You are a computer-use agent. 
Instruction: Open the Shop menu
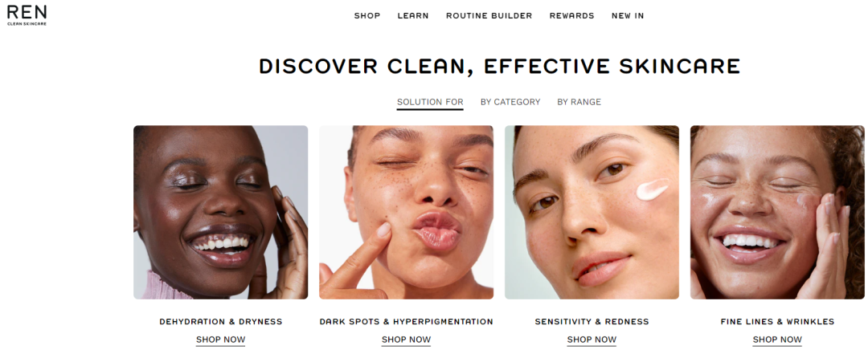367,16
